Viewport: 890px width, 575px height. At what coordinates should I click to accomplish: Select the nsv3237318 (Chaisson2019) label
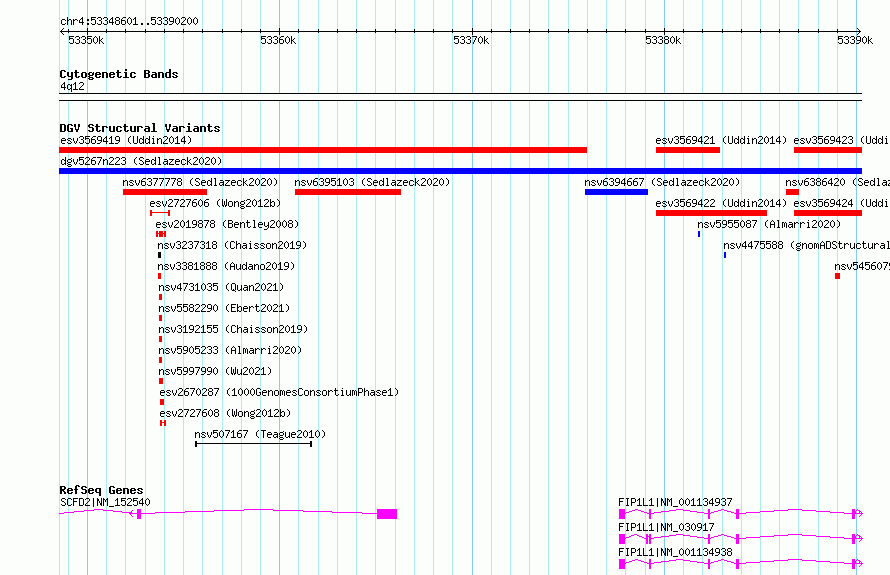tap(232, 245)
